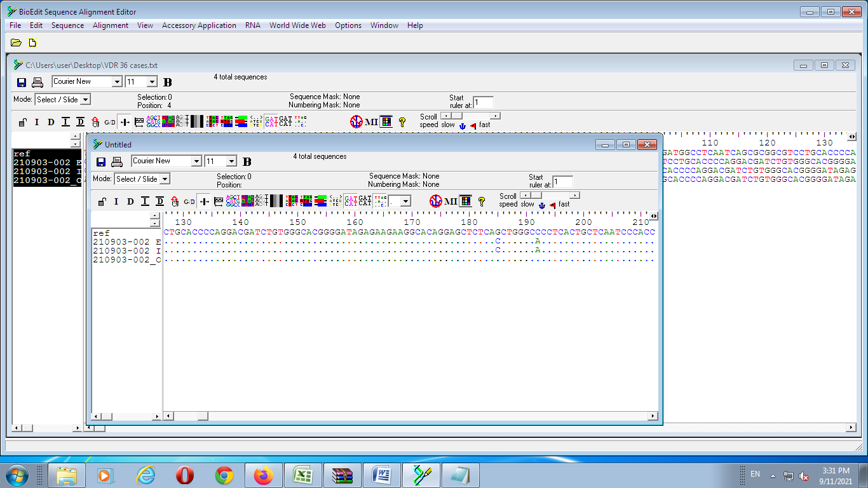868x488 pixels.
Task: Open the World Wide Web menu
Action: tap(297, 25)
